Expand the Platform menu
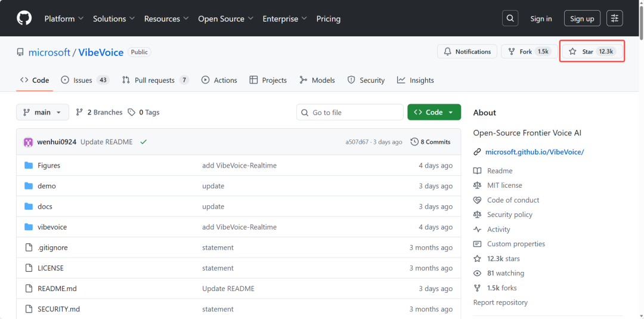644x319 pixels. [64, 19]
